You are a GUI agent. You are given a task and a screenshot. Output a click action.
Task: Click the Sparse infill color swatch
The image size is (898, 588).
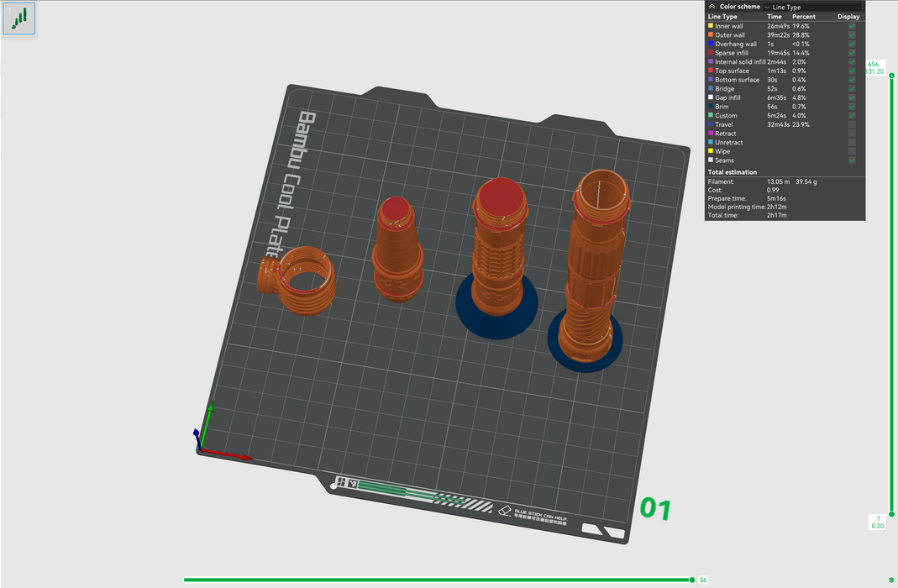tap(711, 53)
